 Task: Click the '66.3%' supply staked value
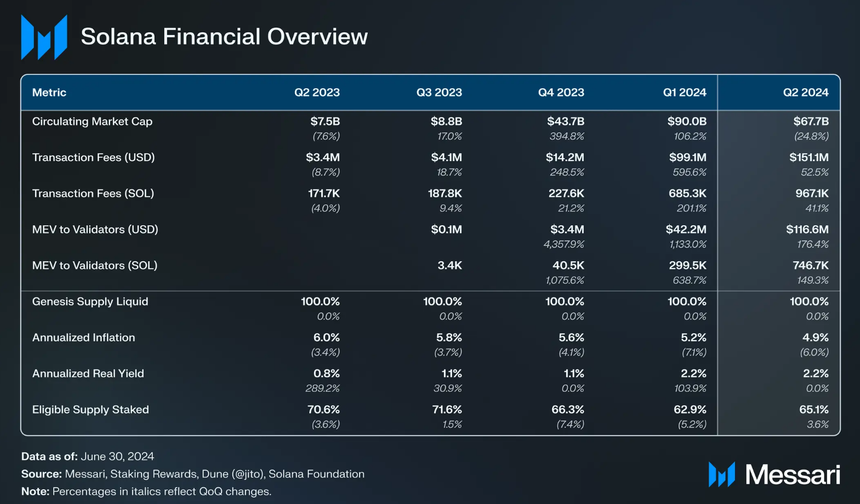pyautogui.click(x=568, y=410)
